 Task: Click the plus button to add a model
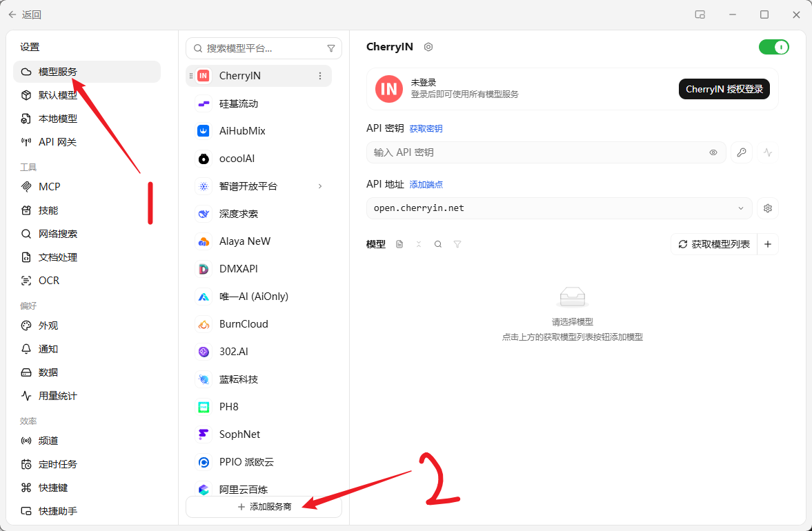pos(768,244)
